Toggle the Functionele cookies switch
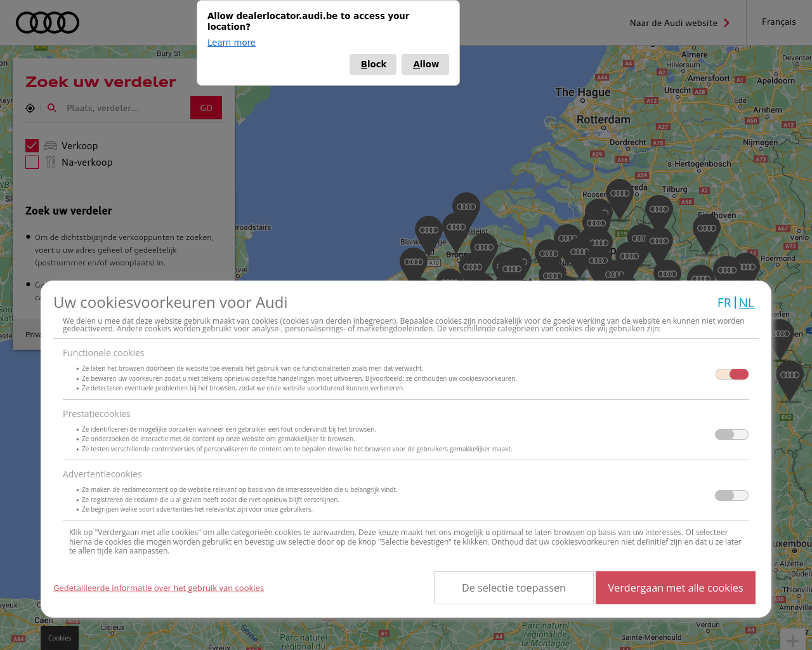This screenshot has width=812, height=650. [x=732, y=374]
